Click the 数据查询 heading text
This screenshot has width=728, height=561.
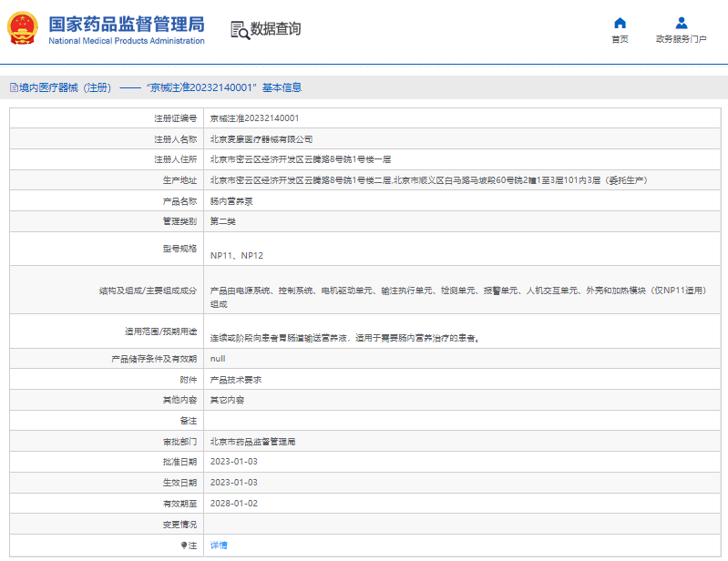click(276, 29)
